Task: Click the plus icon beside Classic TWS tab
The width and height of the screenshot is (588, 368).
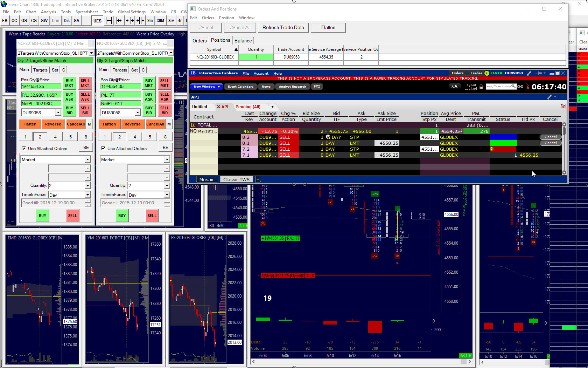Action: click(258, 179)
